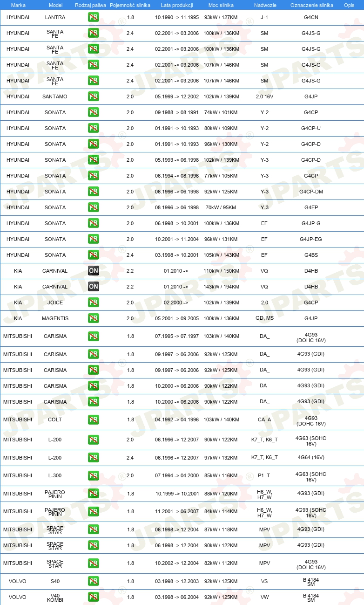The height and width of the screenshot is (605, 364).
Task: Click the body cell 2.0 16V
Action: click(264, 96)
